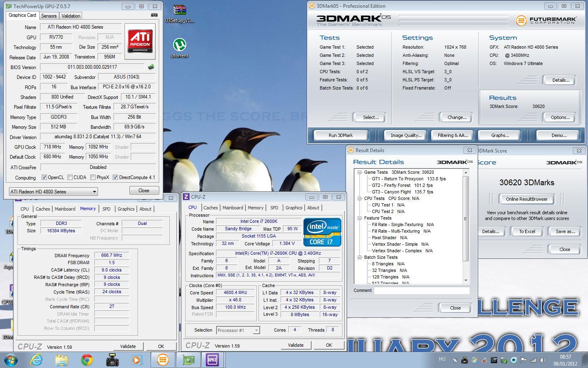Click the camera app icon in taskbar
588x368 pixels.
tap(112, 360)
